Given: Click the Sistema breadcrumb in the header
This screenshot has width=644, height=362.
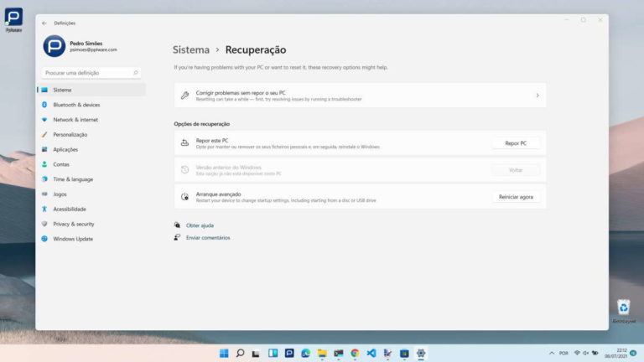Looking at the screenshot, I should tap(191, 50).
